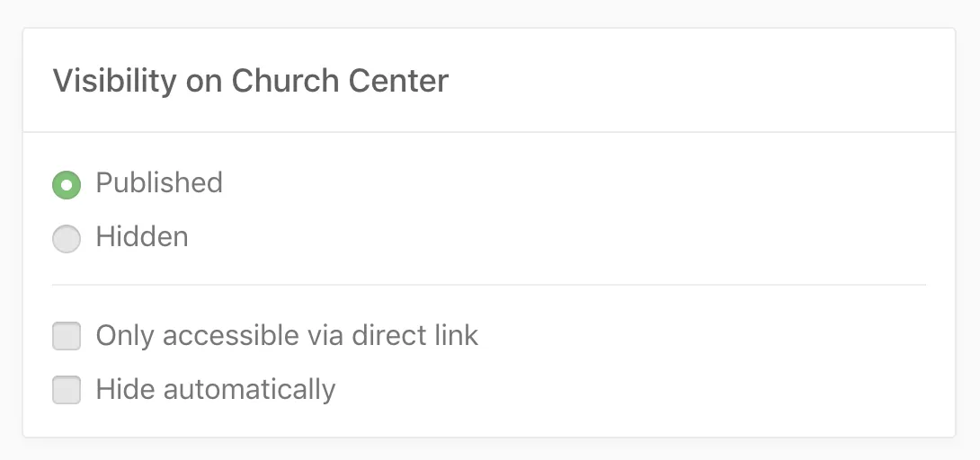Screen dimensions: 980x460
Task: Click the divider line under the panel heading
Action: coord(489,132)
